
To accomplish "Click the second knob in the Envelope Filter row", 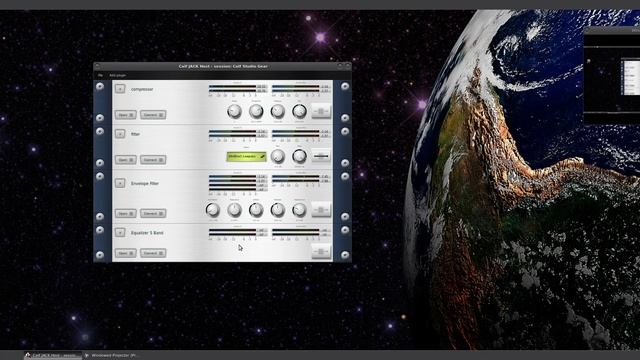I will [234, 210].
